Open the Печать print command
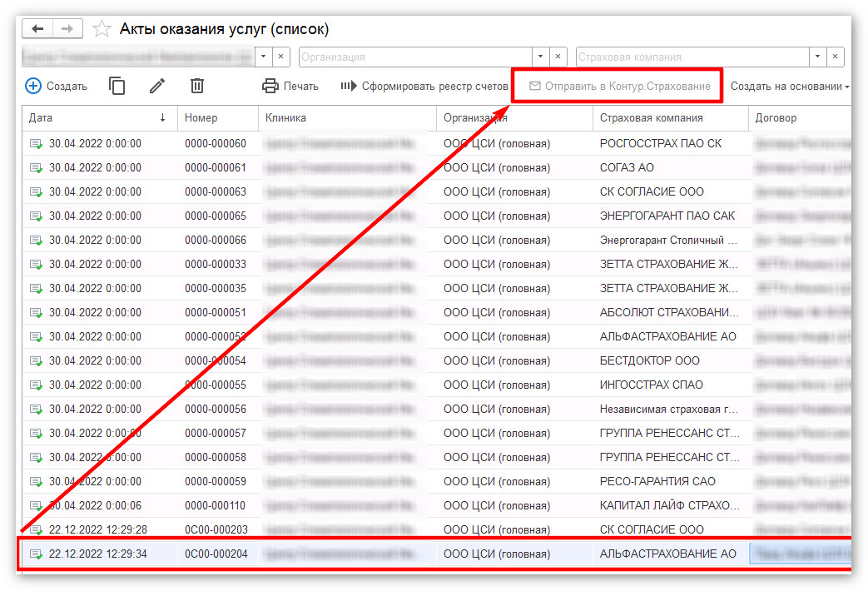Screen dimensions: 868x591 click(290, 86)
